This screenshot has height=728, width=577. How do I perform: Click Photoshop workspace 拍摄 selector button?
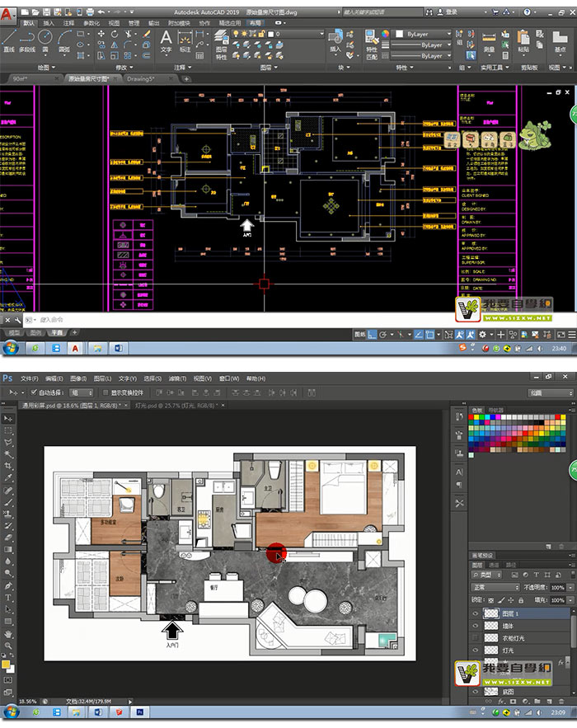tap(551, 392)
